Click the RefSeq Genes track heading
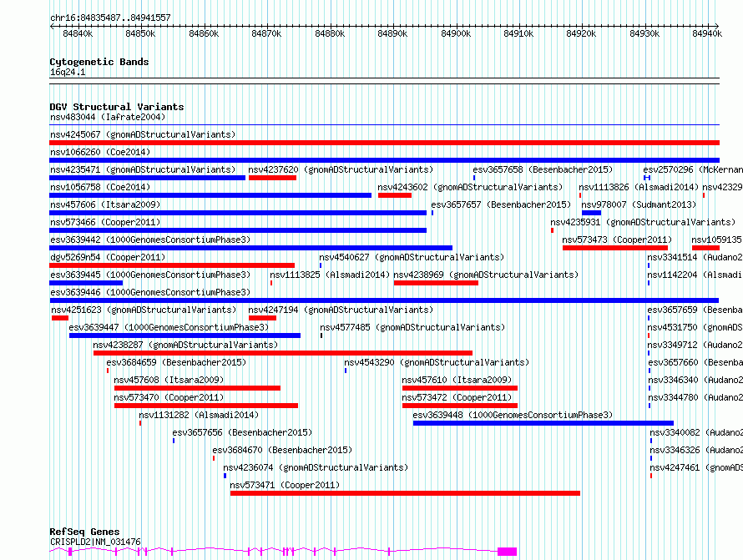The width and height of the screenshot is (743, 560). click(84, 532)
